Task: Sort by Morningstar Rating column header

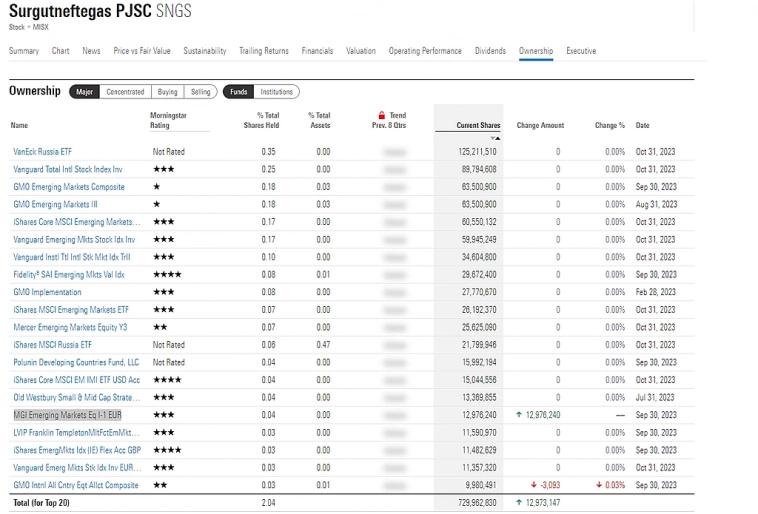Action: [x=168, y=121]
